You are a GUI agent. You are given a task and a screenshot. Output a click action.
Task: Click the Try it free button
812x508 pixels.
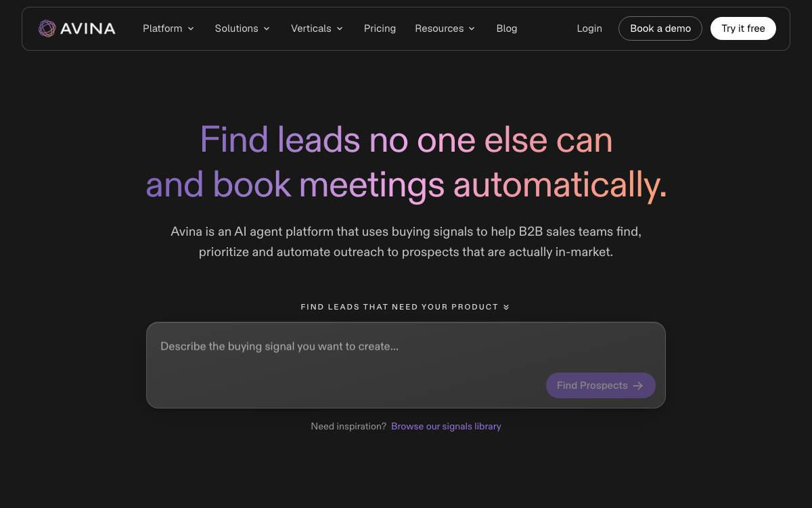tap(743, 28)
